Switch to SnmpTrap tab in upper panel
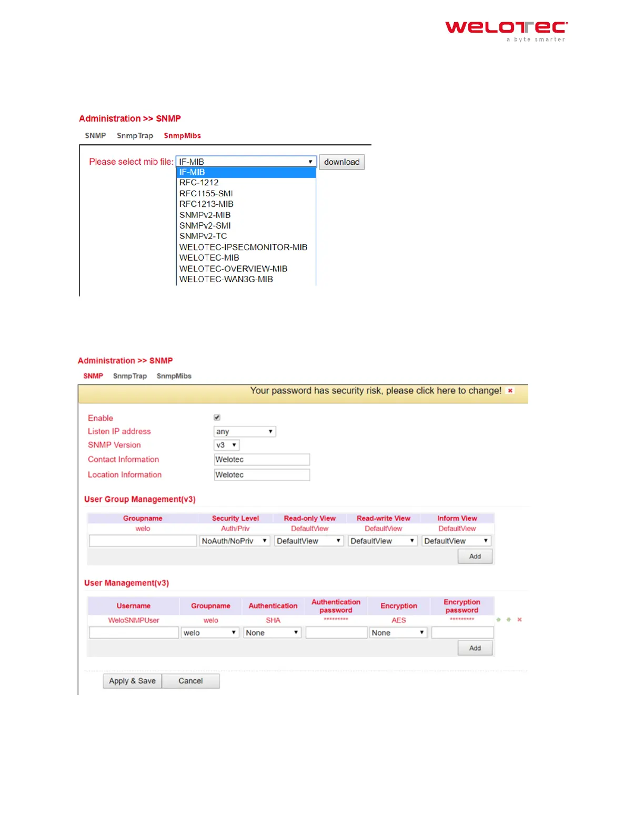 135,135
